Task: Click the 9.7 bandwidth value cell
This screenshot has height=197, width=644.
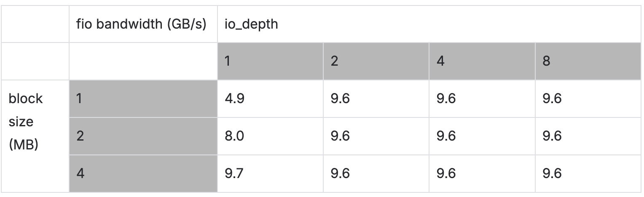Action: click(x=270, y=173)
